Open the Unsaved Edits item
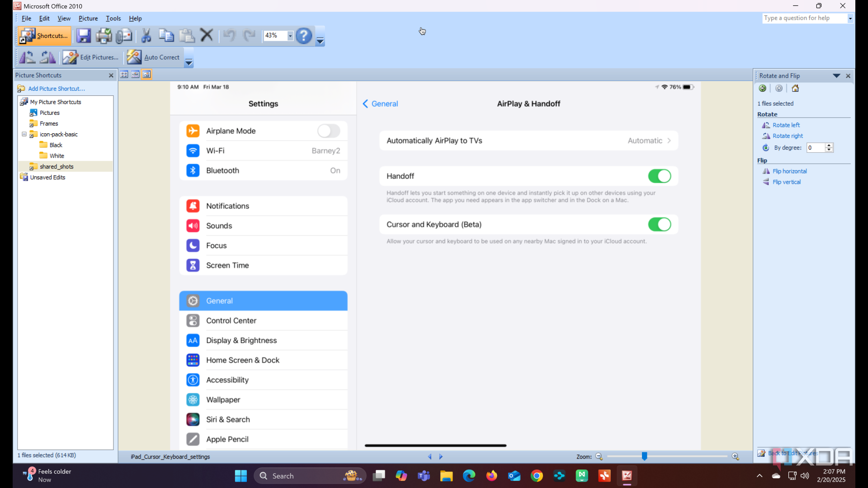 click(47, 178)
